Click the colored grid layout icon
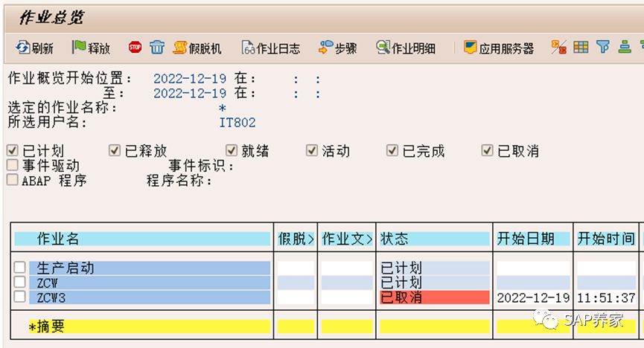 (581, 47)
